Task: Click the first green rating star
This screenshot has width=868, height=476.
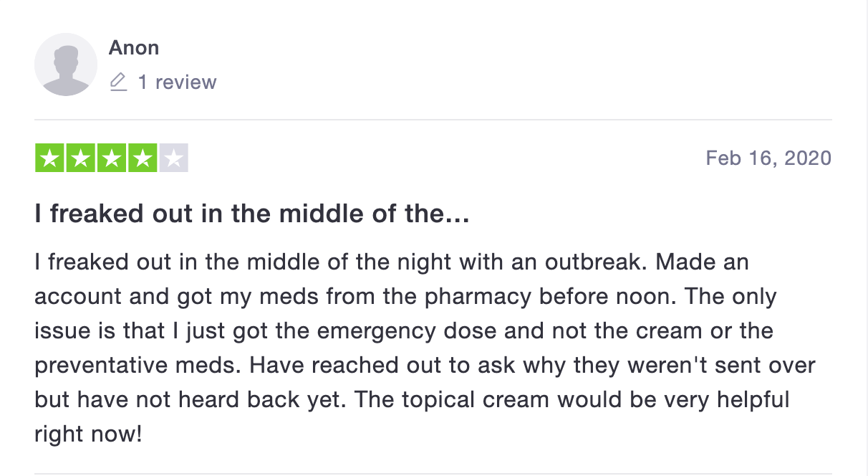Action: pos(49,159)
